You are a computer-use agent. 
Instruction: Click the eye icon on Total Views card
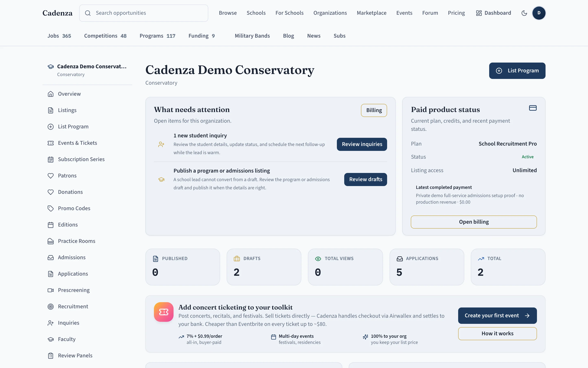pos(318,259)
